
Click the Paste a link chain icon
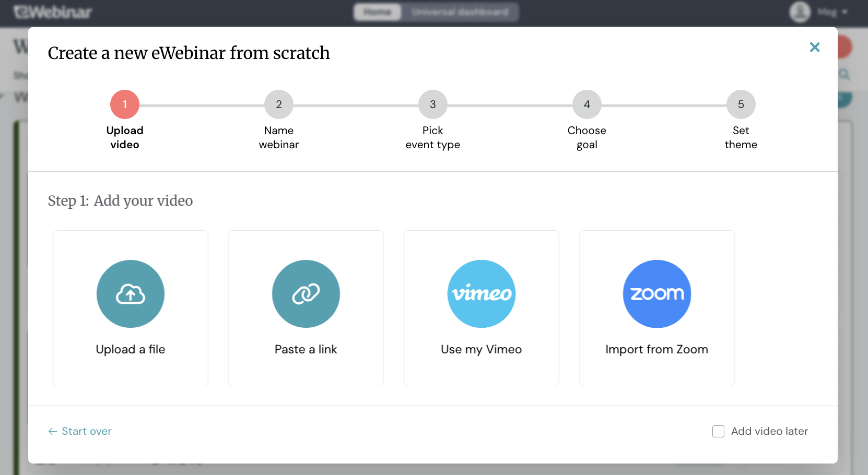click(306, 293)
